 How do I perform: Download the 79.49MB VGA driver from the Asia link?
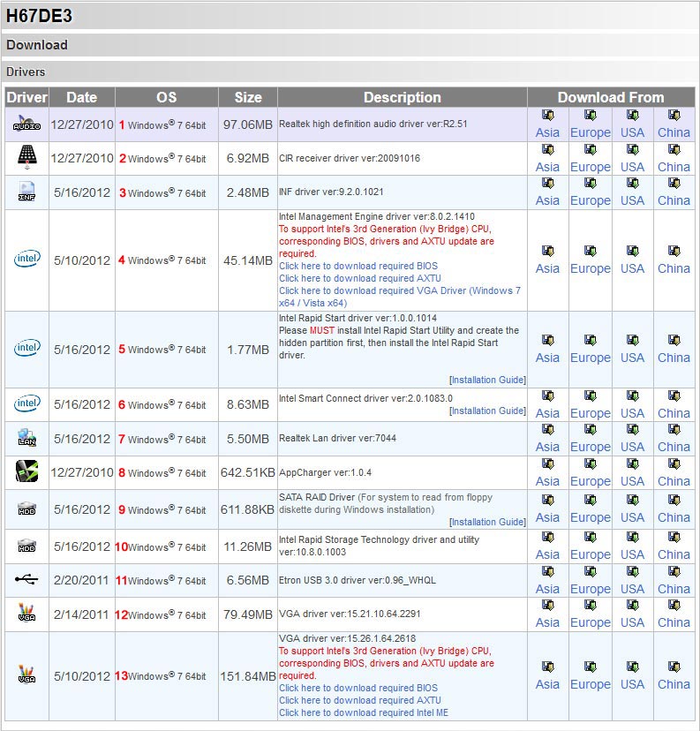[547, 622]
